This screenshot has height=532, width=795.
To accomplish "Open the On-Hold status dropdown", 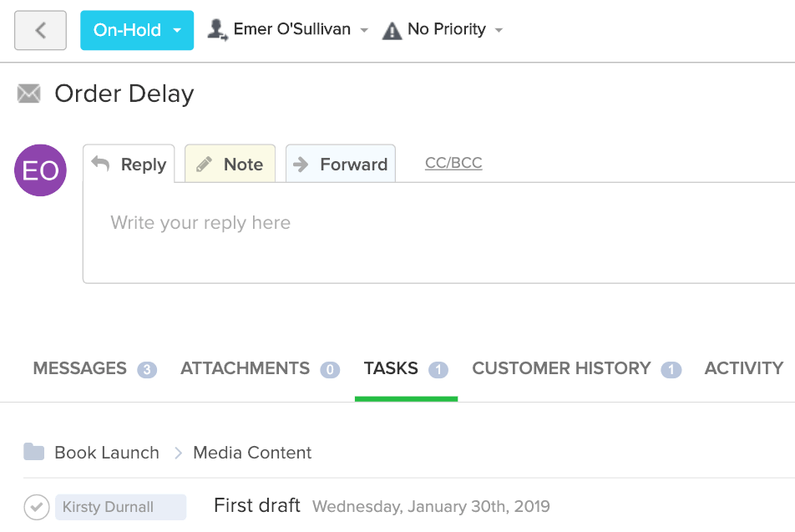I will [137, 30].
